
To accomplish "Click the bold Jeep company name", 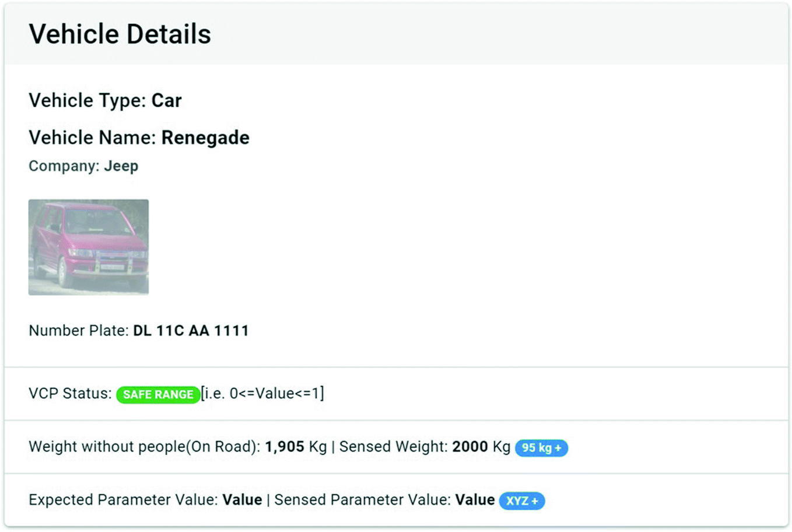I will coord(121,166).
